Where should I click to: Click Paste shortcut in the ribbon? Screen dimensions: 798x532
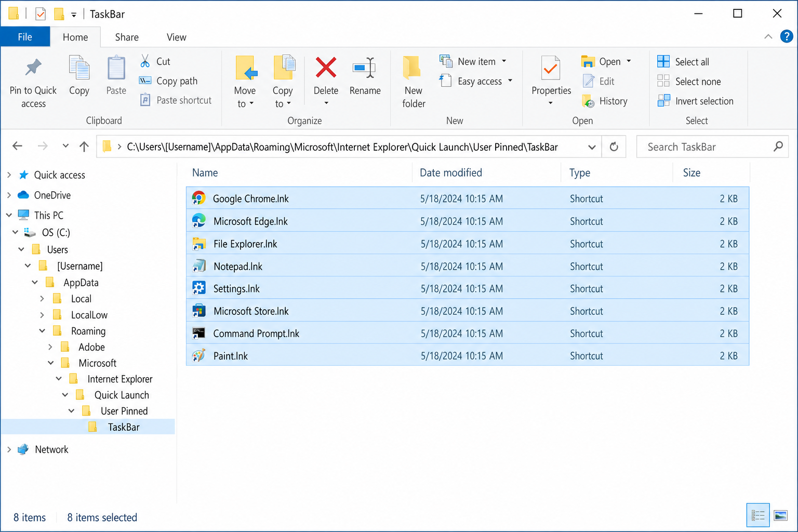(176, 100)
